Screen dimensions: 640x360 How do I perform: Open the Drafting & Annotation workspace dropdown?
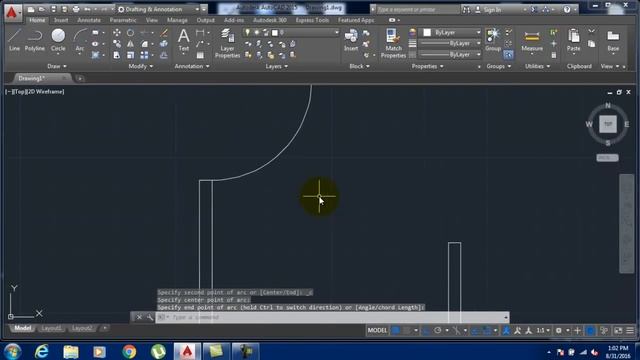click(x=158, y=9)
